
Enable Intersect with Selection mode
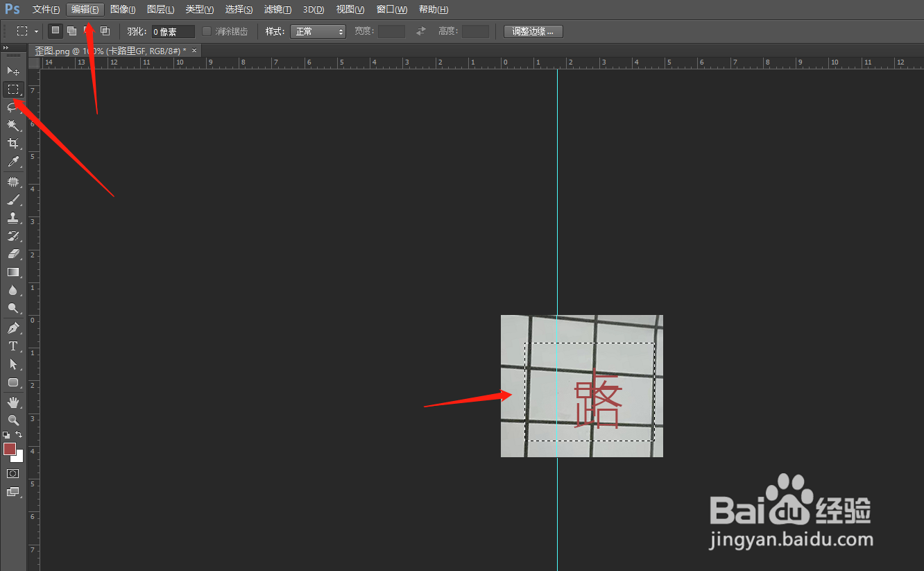click(105, 31)
